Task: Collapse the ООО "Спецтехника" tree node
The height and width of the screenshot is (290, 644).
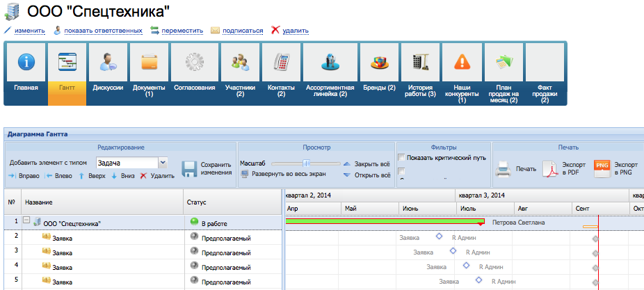Action: pos(26,220)
